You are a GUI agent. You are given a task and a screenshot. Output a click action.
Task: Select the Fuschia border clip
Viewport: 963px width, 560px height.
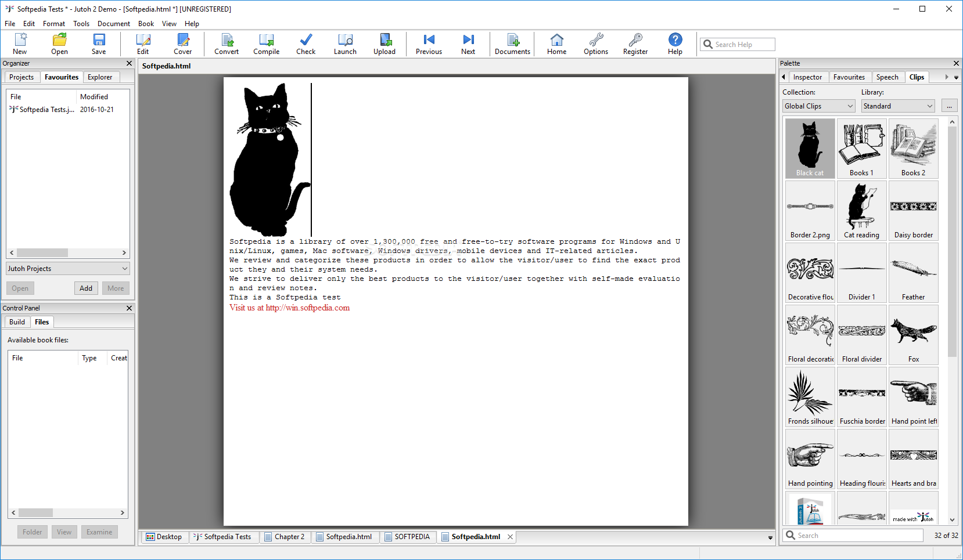(x=862, y=397)
